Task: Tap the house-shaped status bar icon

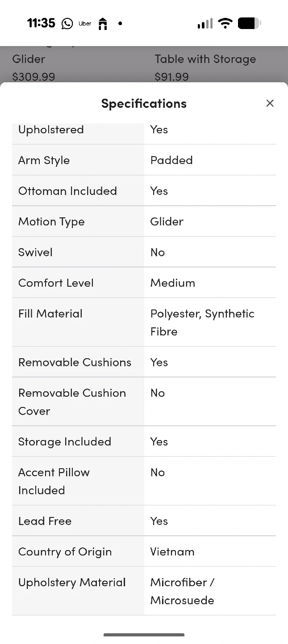Action: point(103,24)
